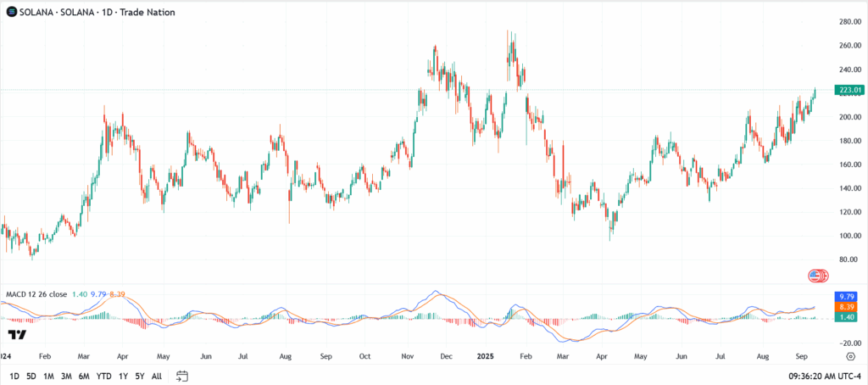Click the MACD 12 26 close legend
The image size is (868, 385).
36,293
